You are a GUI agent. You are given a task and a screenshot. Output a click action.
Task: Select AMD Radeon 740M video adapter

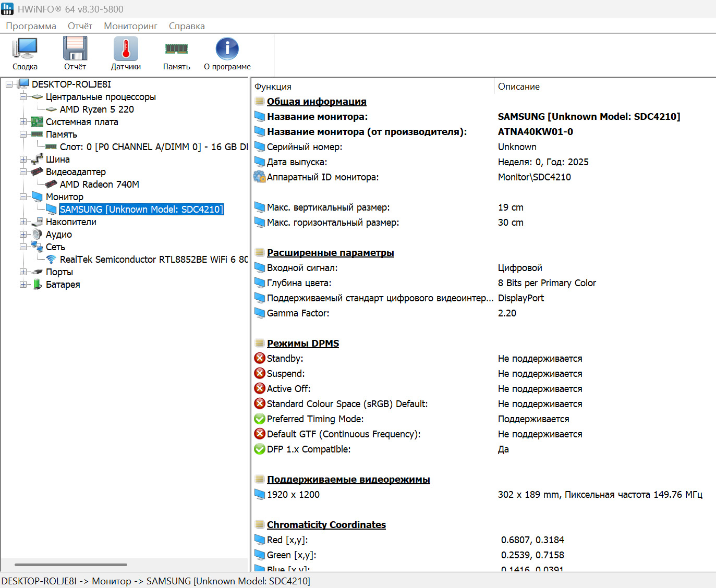(x=99, y=185)
